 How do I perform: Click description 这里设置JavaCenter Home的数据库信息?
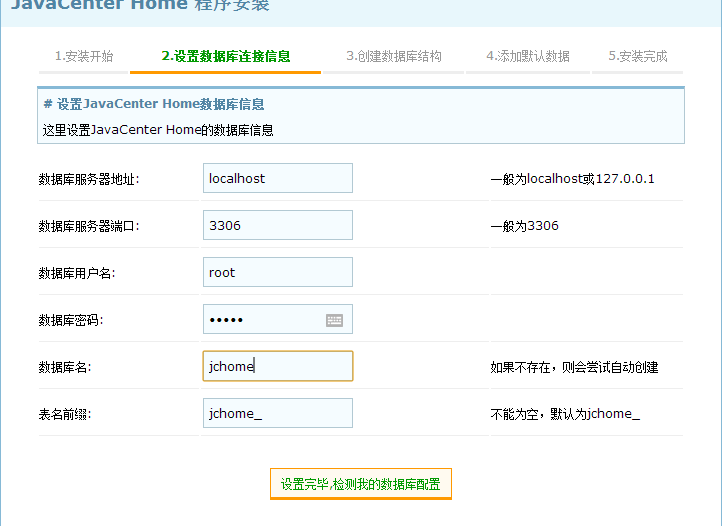click(x=158, y=130)
